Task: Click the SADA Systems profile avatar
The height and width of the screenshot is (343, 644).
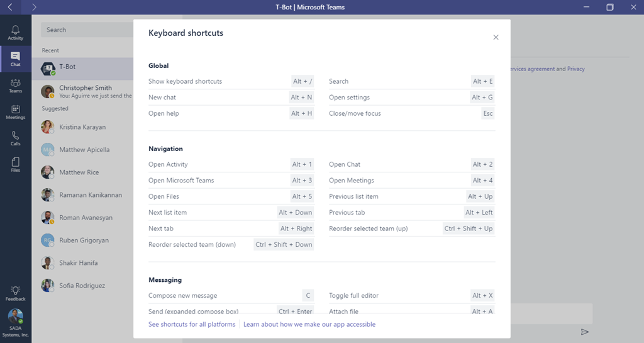Action: pos(15,316)
